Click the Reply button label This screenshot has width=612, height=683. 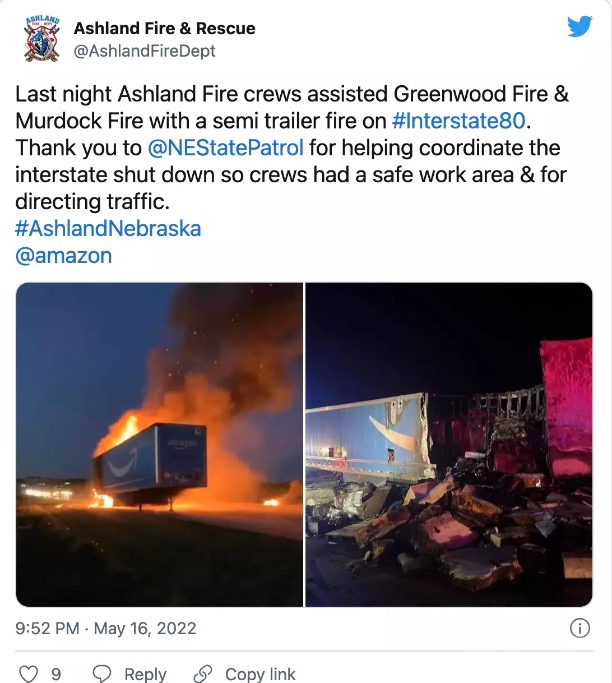pos(145,674)
